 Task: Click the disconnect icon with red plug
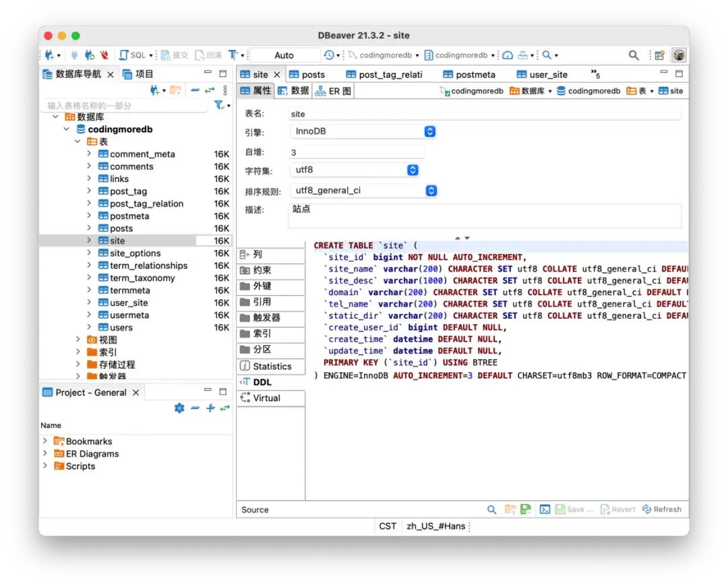tap(104, 55)
